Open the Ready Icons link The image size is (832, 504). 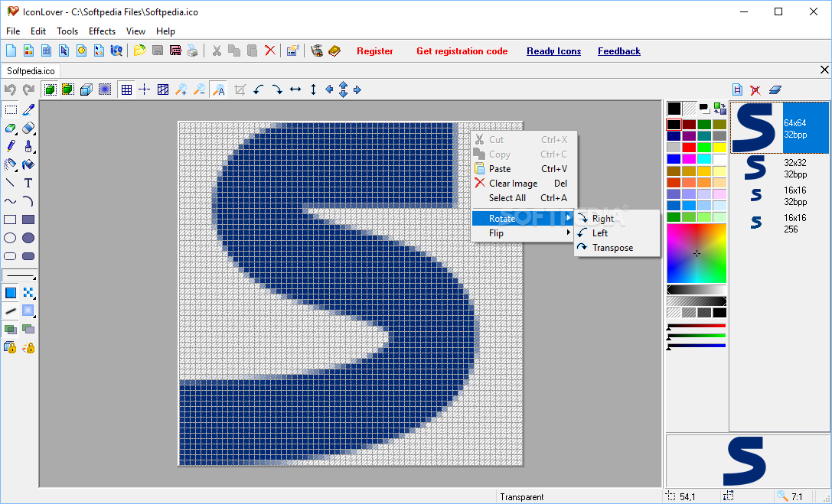[553, 51]
